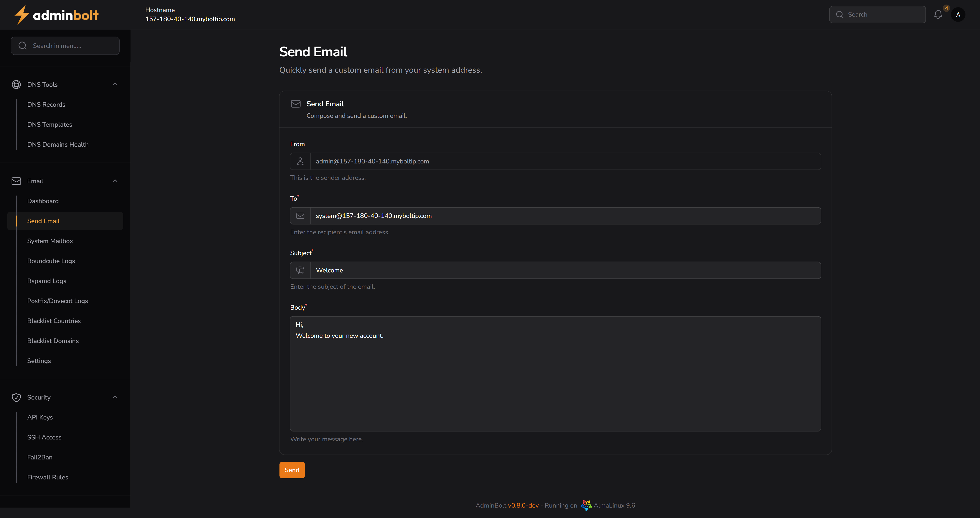Open DNS Records page
The image size is (980, 518).
[x=46, y=104]
